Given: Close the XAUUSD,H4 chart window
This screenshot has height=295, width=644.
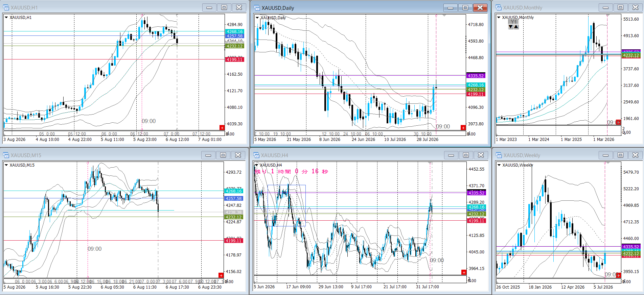Looking at the screenshot, I should pyautogui.click(x=481, y=155).
